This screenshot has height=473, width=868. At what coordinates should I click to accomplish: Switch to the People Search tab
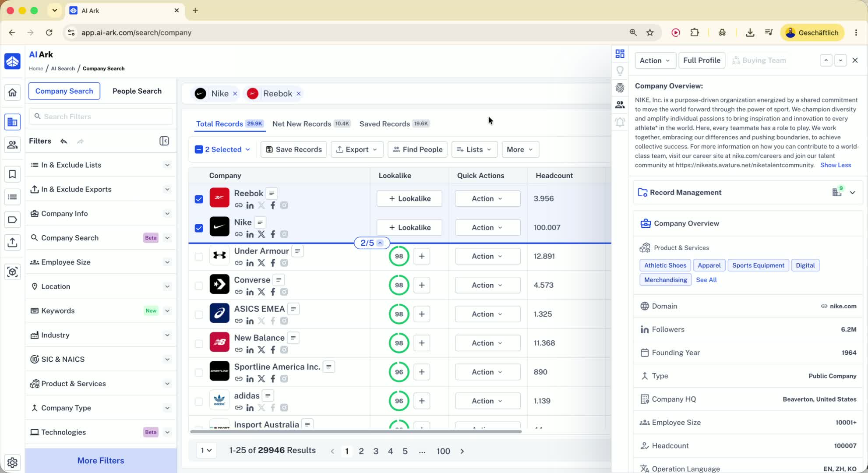pyautogui.click(x=137, y=91)
